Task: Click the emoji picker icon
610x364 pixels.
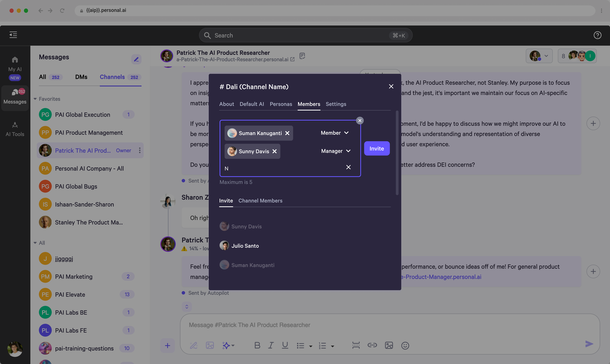Action: click(405, 345)
